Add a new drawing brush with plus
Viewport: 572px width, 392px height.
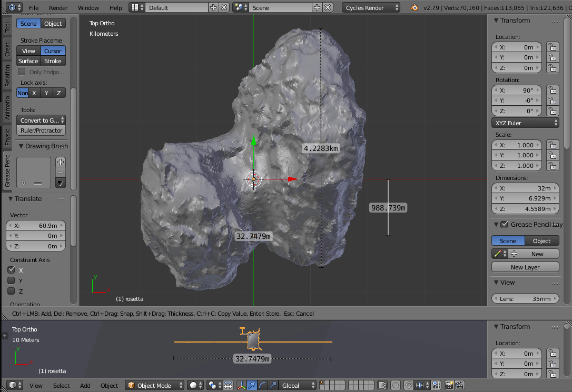pyautogui.click(x=61, y=162)
